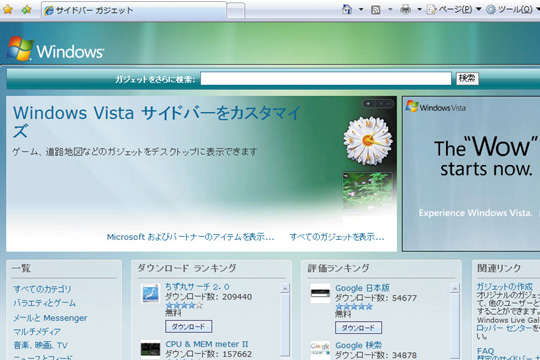
Task: Select the サイドバー ガジェット browser tab
Action: 134,10
